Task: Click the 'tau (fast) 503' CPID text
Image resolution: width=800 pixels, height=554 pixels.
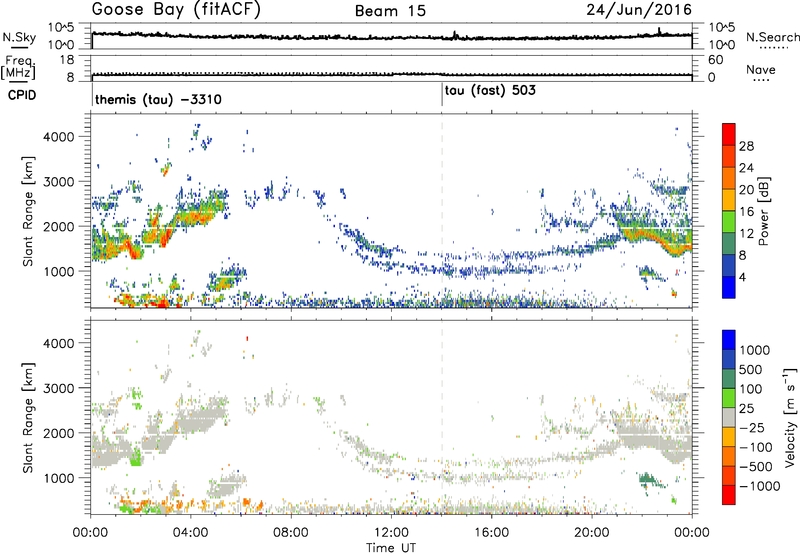Action: tap(490, 91)
